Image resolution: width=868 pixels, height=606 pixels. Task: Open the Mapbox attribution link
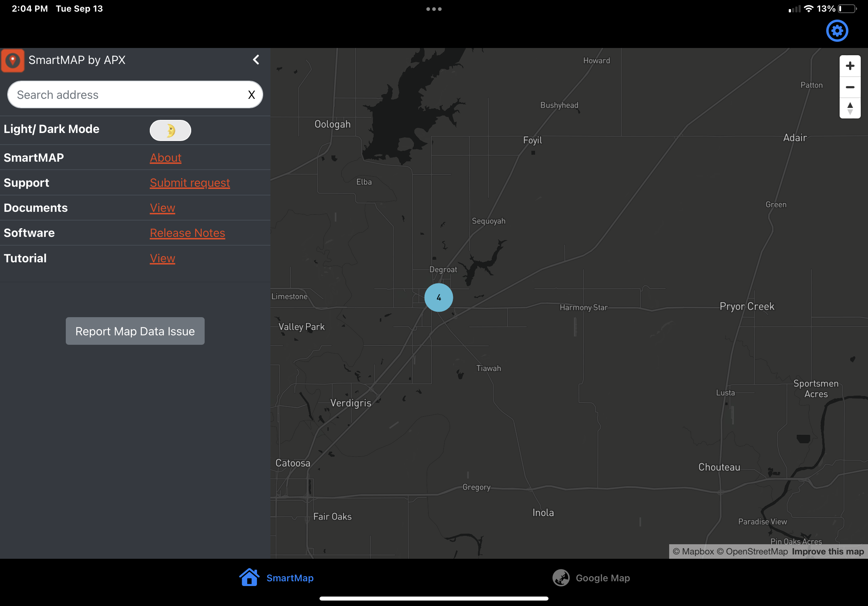pos(693,552)
